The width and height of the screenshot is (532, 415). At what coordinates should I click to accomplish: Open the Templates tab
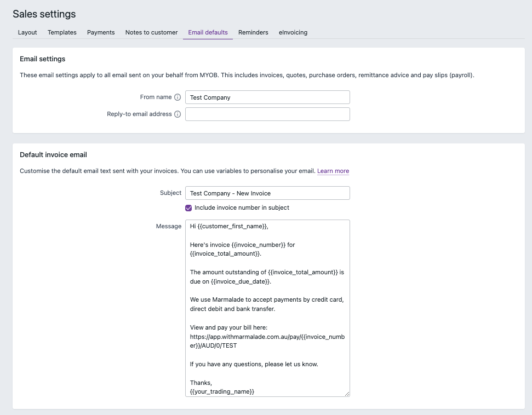(x=61, y=32)
